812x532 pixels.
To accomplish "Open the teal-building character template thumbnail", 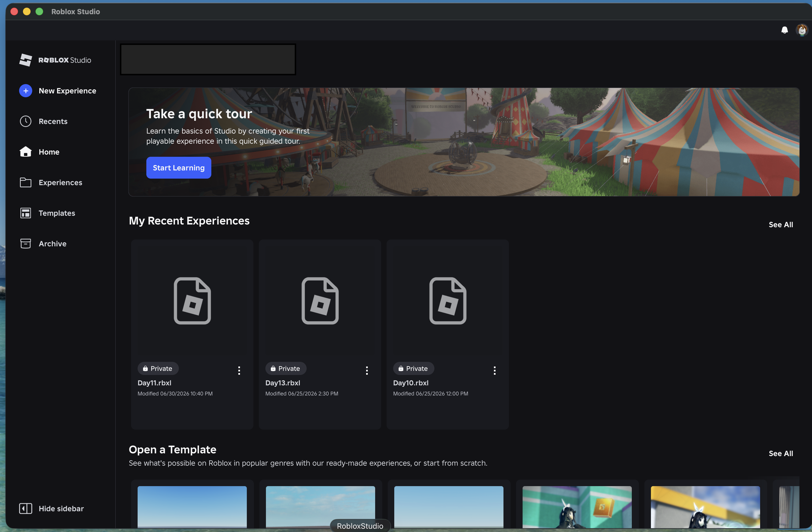I will [577, 507].
